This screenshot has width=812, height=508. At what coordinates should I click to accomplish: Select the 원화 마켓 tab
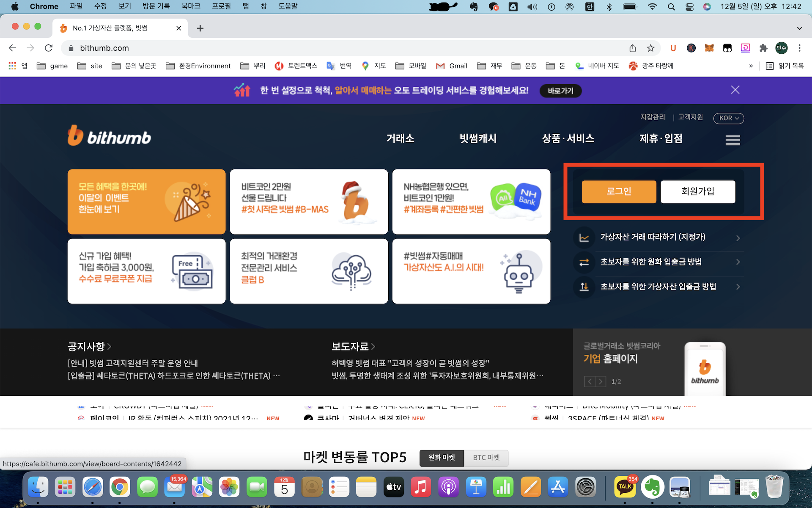click(x=442, y=458)
